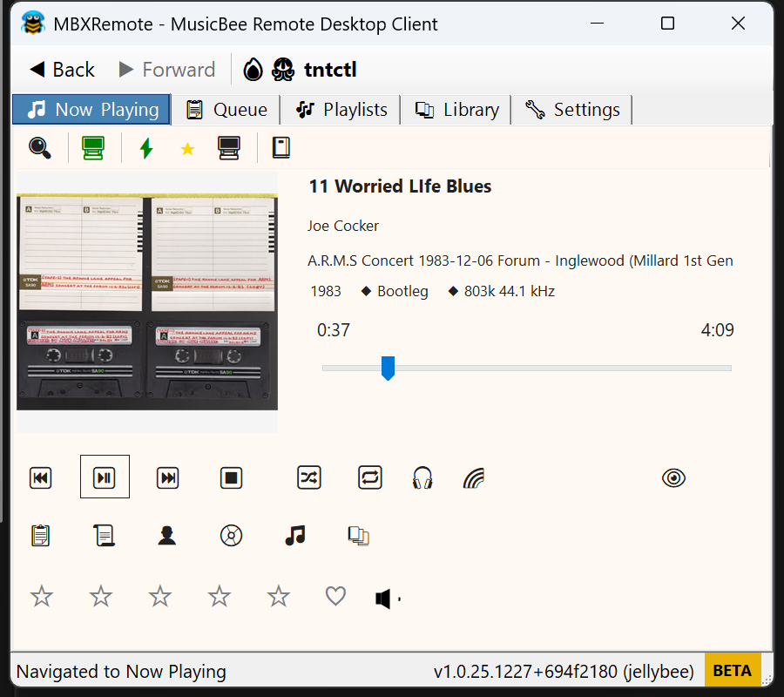Click the lightning bolt toolbar icon

tap(145, 147)
